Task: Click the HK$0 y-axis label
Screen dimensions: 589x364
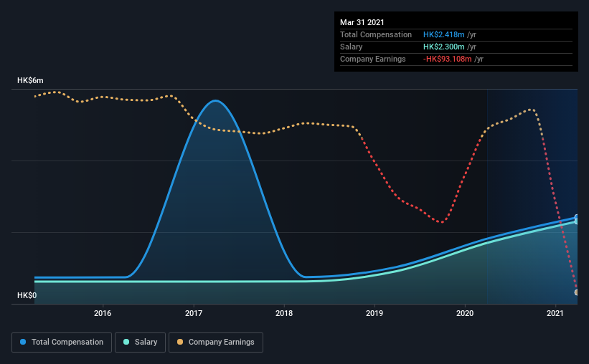Action: click(27, 296)
